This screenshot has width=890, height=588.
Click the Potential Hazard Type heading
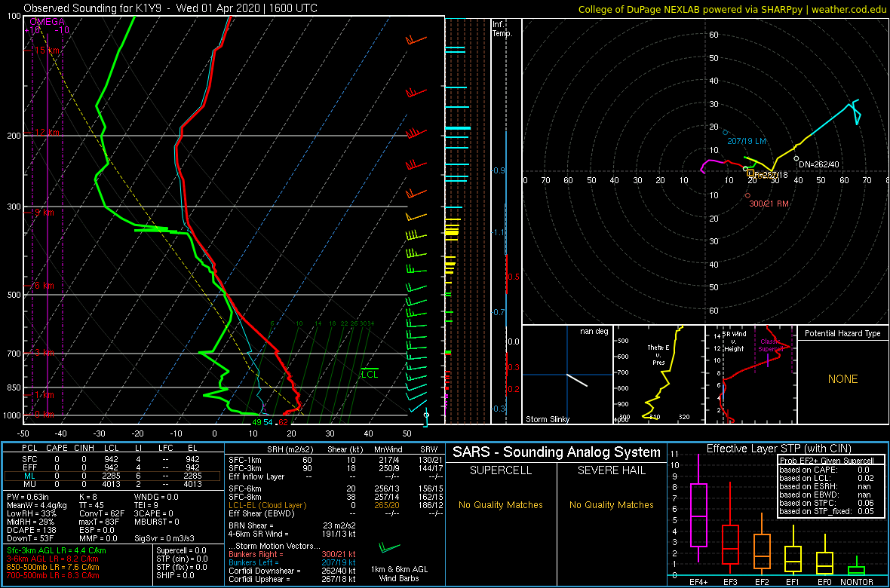[842, 333]
